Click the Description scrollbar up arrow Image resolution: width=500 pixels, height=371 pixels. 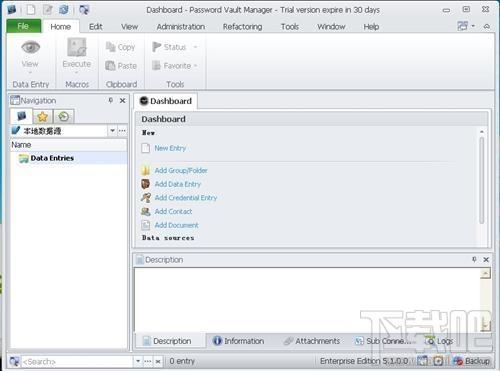pyautogui.click(x=485, y=274)
